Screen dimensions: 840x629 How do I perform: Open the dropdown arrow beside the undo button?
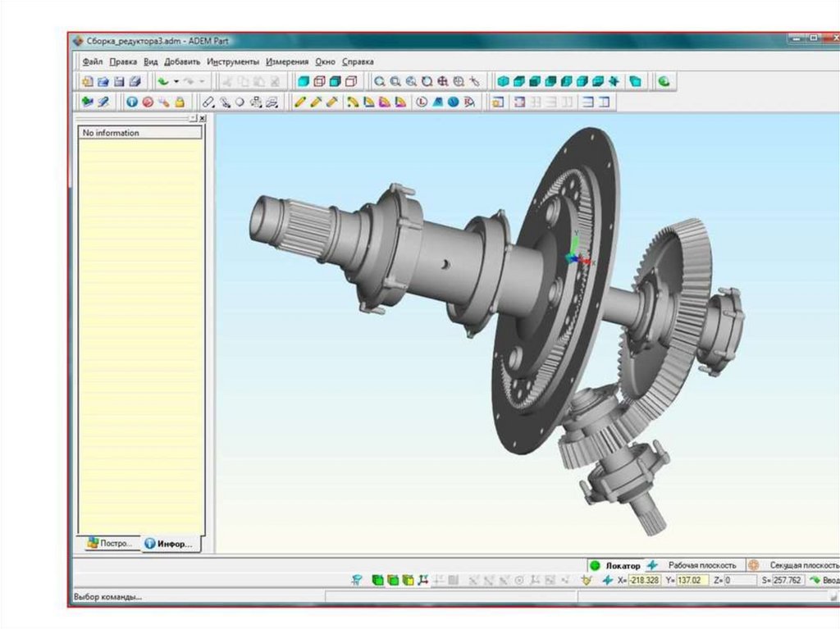[x=176, y=81]
